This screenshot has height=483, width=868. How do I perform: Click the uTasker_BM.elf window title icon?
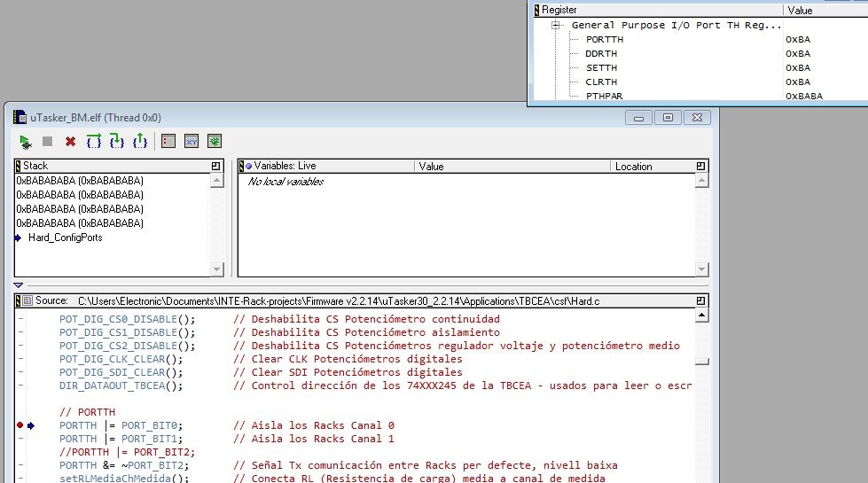[x=20, y=117]
